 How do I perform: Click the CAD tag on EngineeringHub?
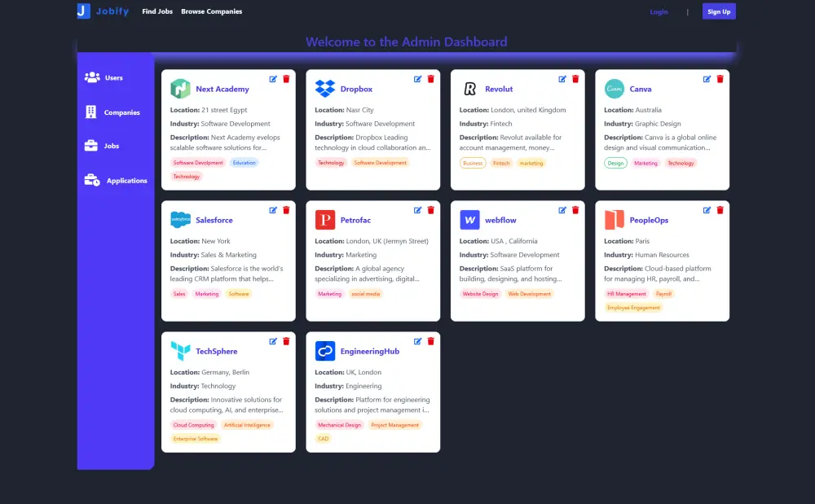(x=324, y=439)
